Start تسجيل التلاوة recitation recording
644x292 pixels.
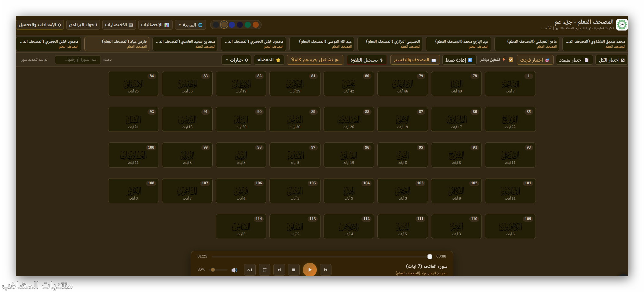367,60
